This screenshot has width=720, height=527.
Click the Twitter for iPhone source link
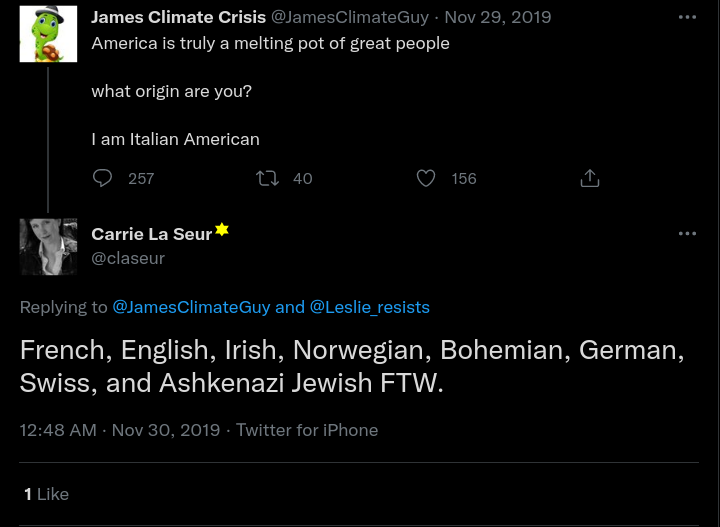pyautogui.click(x=307, y=430)
